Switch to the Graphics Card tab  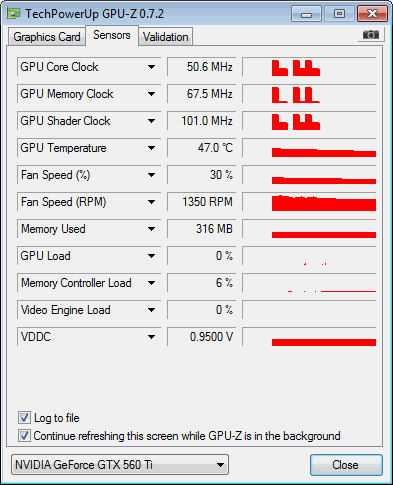[x=47, y=37]
